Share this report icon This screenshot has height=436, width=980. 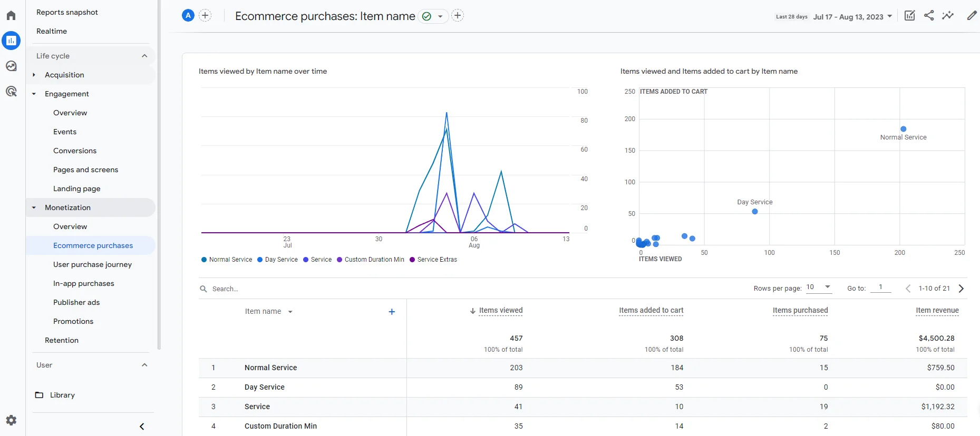929,15
